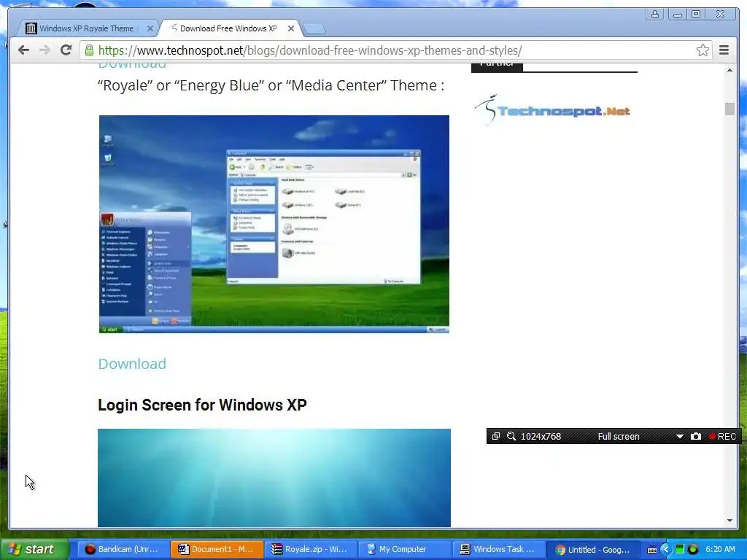Click the vertical scrollbar thumb

tap(729, 109)
